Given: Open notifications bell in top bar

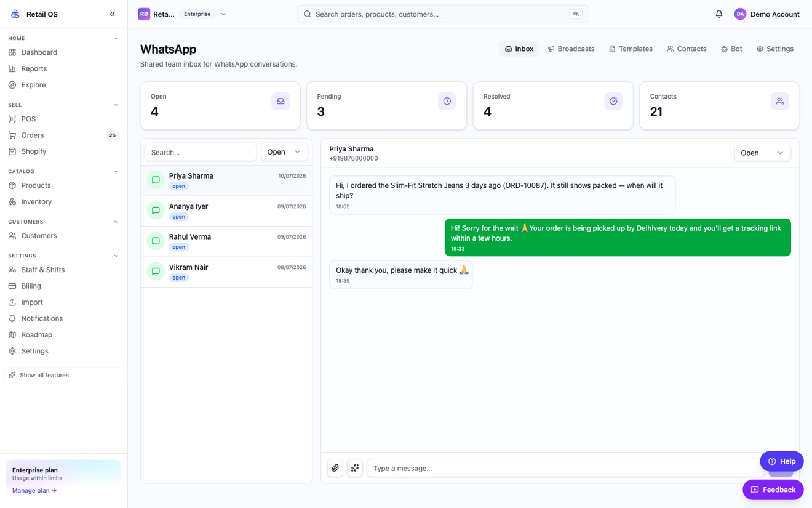Looking at the screenshot, I should point(718,14).
